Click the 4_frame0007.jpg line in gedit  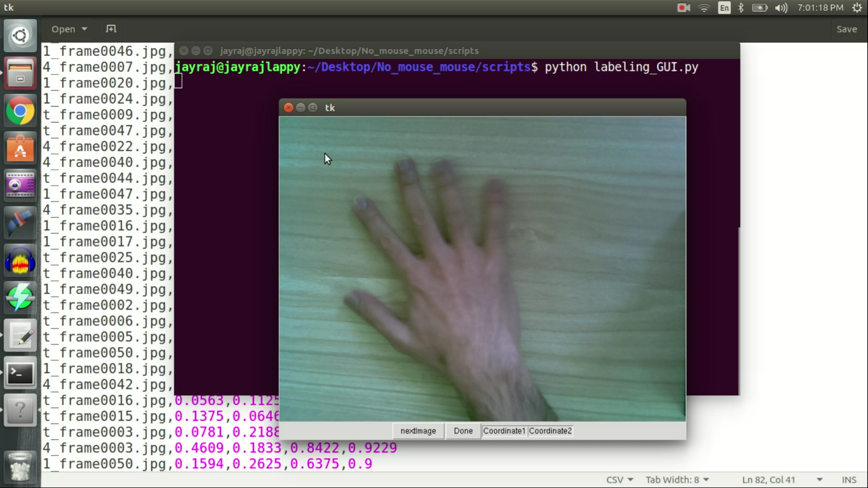point(108,67)
